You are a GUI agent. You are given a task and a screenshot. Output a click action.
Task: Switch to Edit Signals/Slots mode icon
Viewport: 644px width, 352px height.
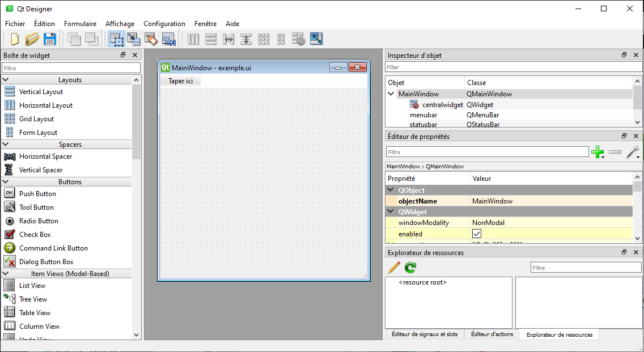133,39
